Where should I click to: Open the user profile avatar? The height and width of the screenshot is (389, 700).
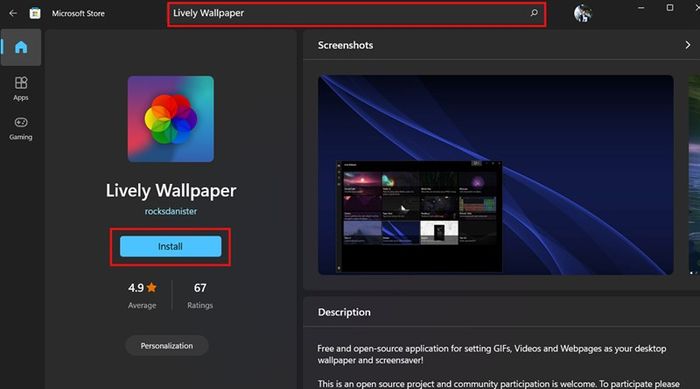coord(583,13)
